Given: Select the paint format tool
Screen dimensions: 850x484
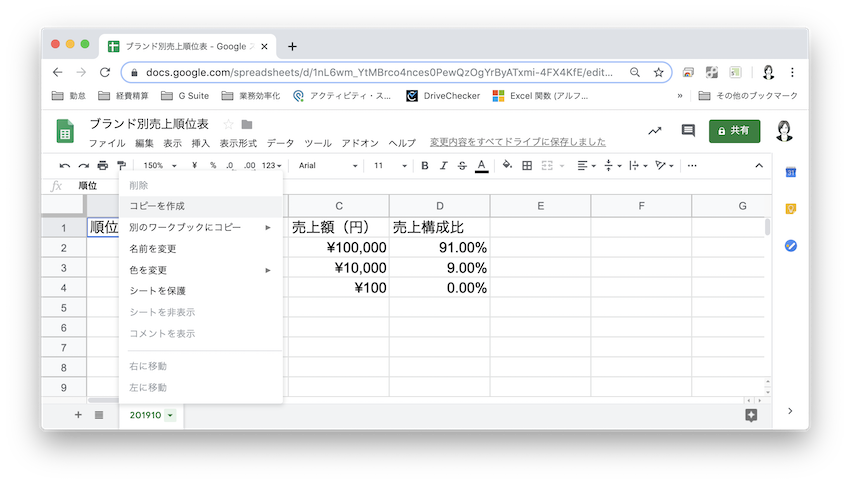Looking at the screenshot, I should tap(121, 165).
